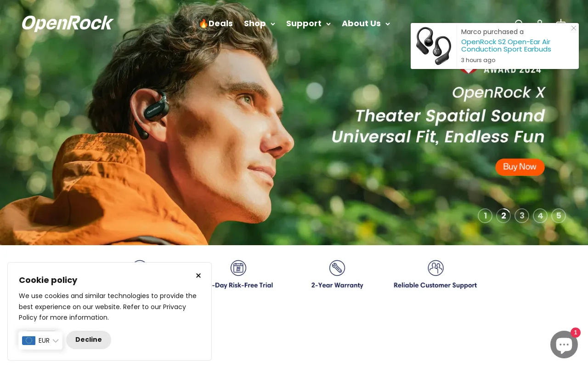The height and width of the screenshot is (368, 588).
Task: Click the account icon
Action: pyautogui.click(x=540, y=24)
